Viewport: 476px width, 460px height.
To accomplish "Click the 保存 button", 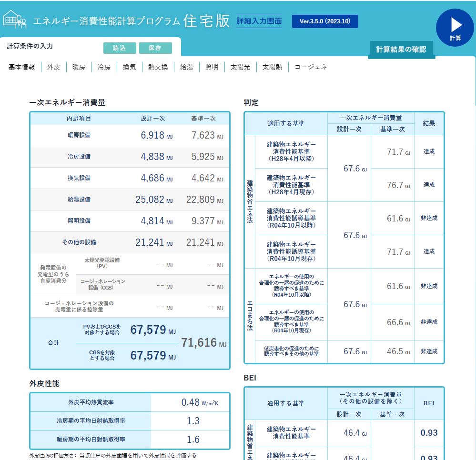I will click(x=155, y=48).
